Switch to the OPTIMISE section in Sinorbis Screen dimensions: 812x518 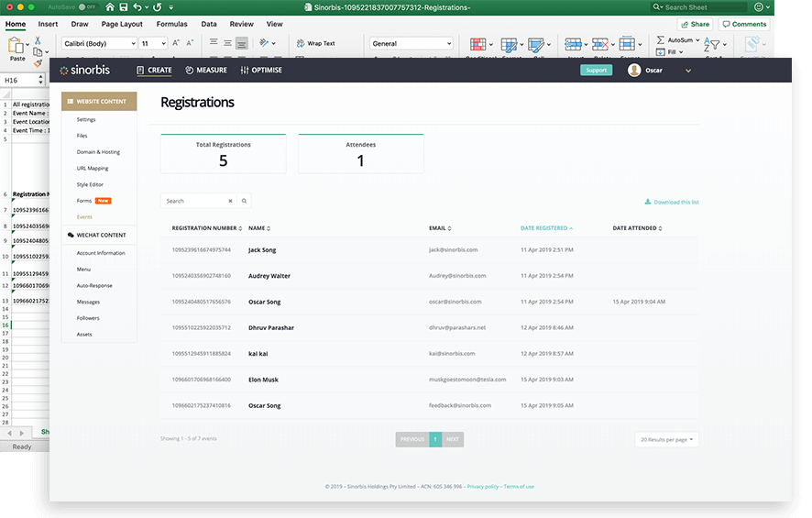pos(261,70)
